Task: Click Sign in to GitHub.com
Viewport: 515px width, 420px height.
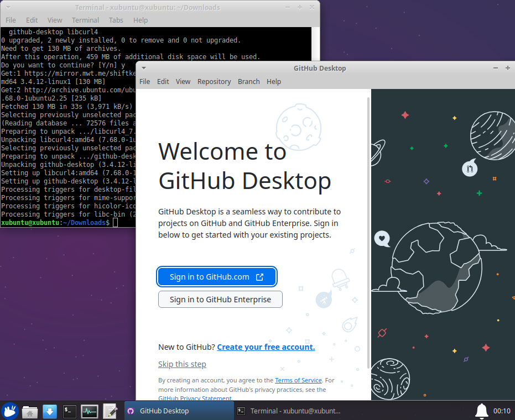Action: pyautogui.click(x=217, y=276)
